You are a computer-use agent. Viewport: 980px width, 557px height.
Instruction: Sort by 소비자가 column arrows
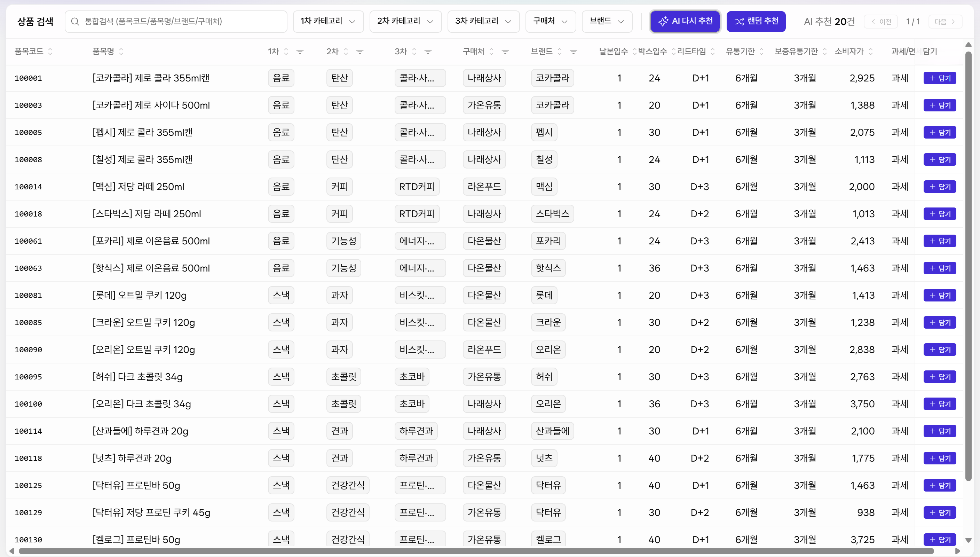[x=871, y=51]
